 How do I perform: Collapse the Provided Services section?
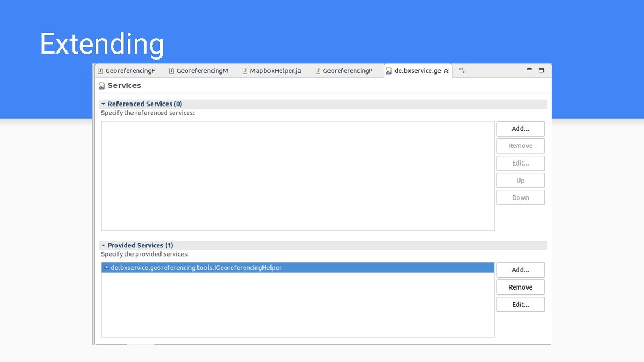pos(103,245)
